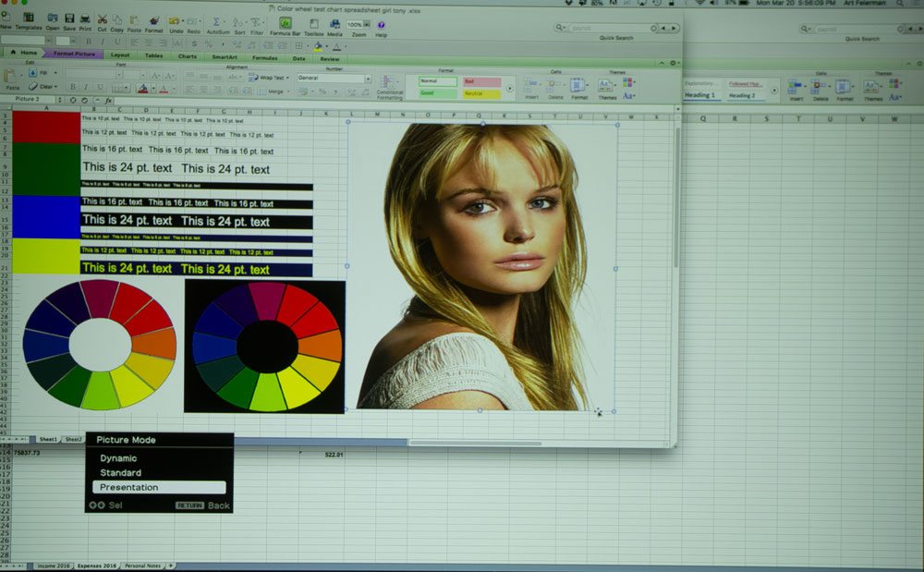Toggle Underline in the formatting toolbar

118,43
